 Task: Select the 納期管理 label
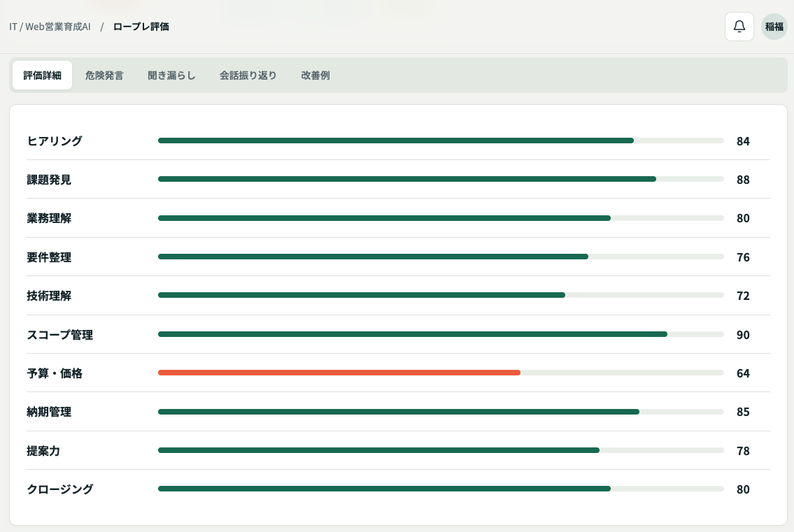(49, 412)
